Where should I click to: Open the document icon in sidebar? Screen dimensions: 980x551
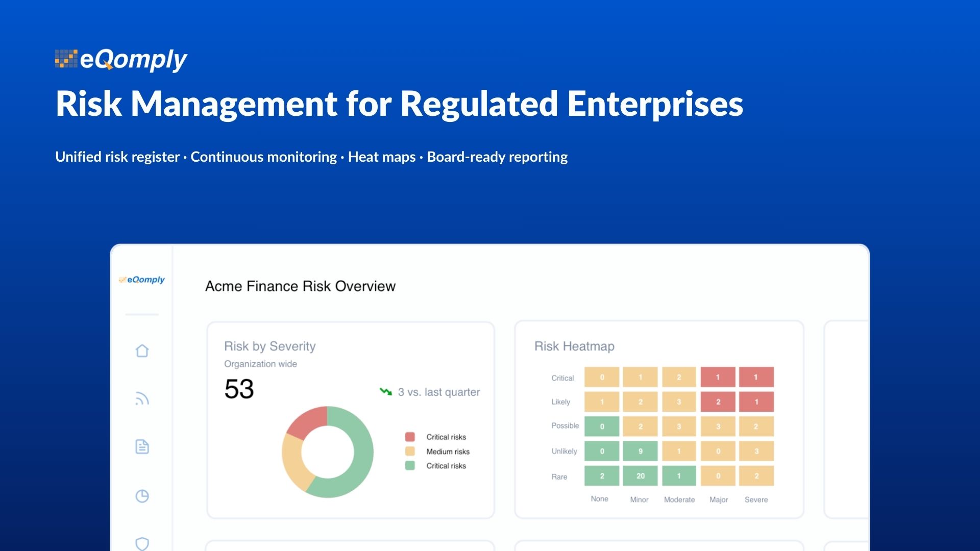pyautogui.click(x=142, y=446)
